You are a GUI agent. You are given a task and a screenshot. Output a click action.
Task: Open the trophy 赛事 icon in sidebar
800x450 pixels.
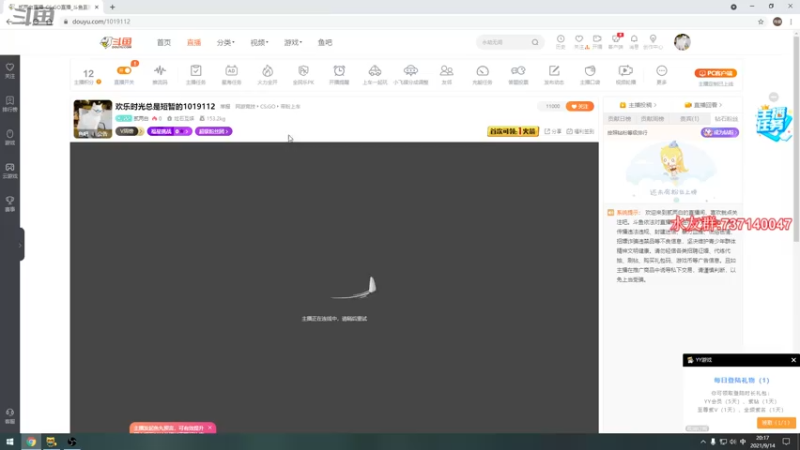tap(10, 204)
